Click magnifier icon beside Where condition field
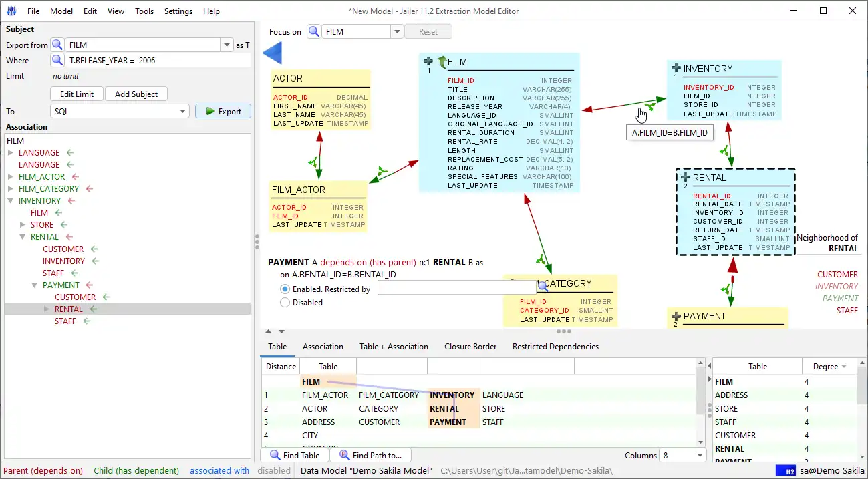Image resolution: width=868 pixels, height=479 pixels. 57,60
